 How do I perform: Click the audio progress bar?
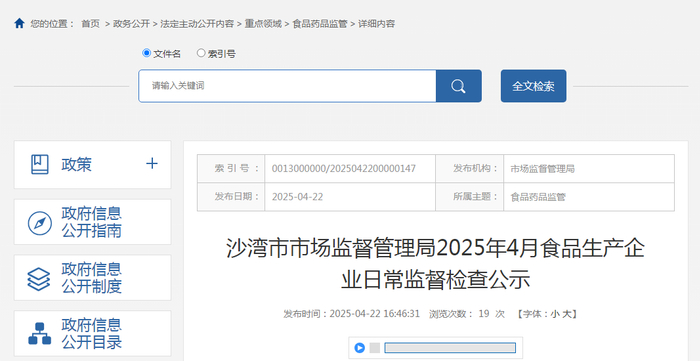pos(450,348)
